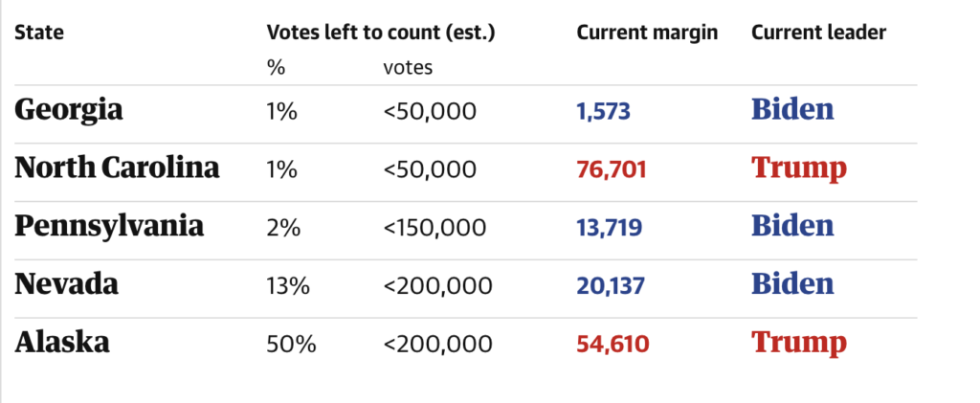The width and height of the screenshot is (980, 403).
Task: Click North Carolina's 76,701 margin
Action: tap(612, 170)
